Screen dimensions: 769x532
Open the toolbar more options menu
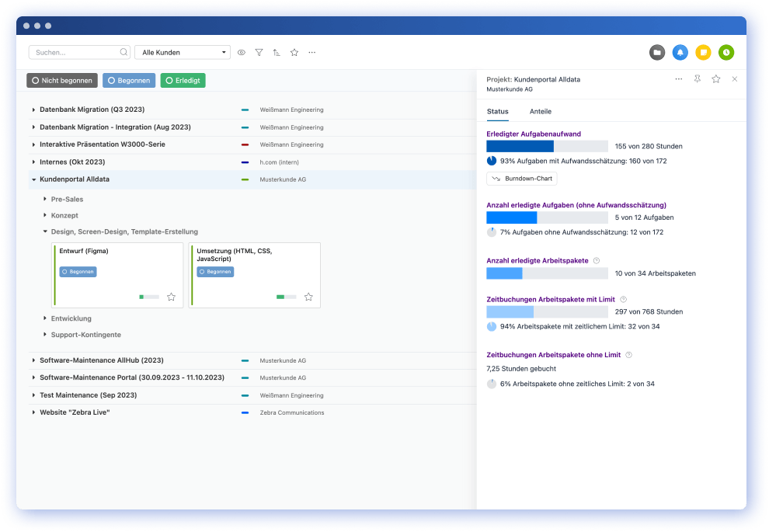[312, 53]
